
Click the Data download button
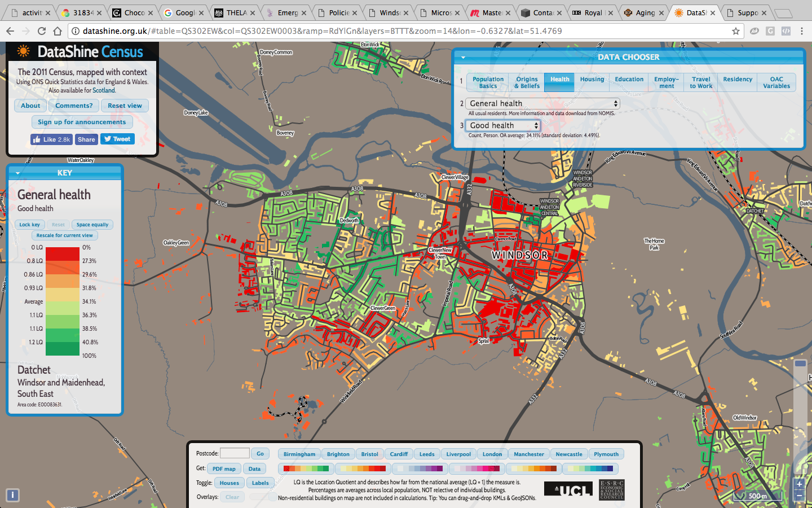[x=254, y=468]
